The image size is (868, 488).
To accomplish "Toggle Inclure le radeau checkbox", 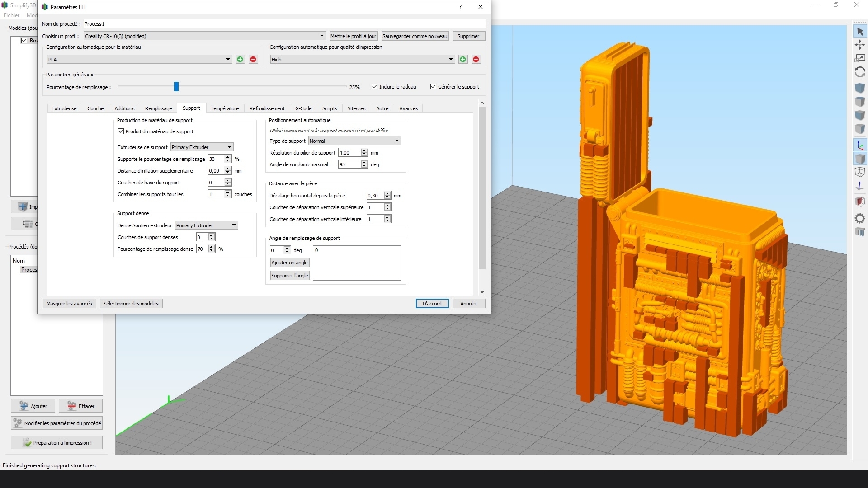I will click(x=374, y=87).
